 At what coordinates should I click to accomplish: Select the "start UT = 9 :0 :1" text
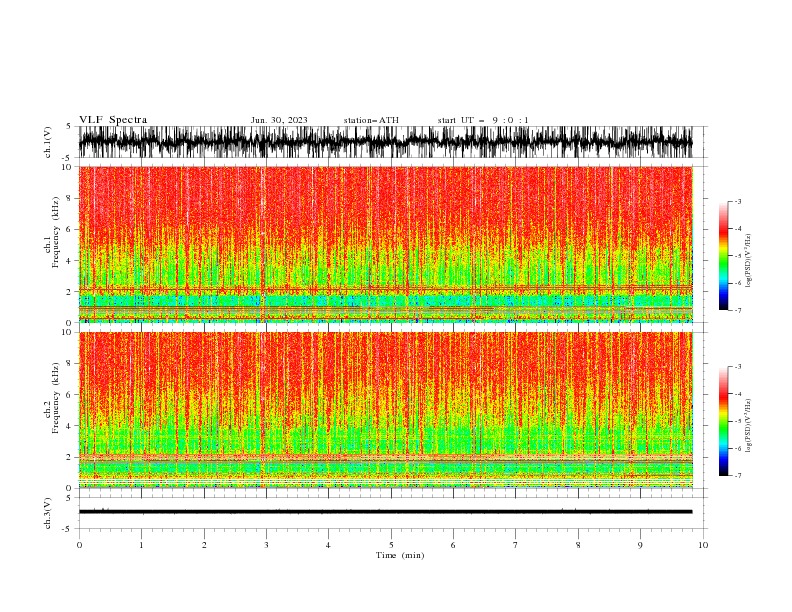(483, 120)
